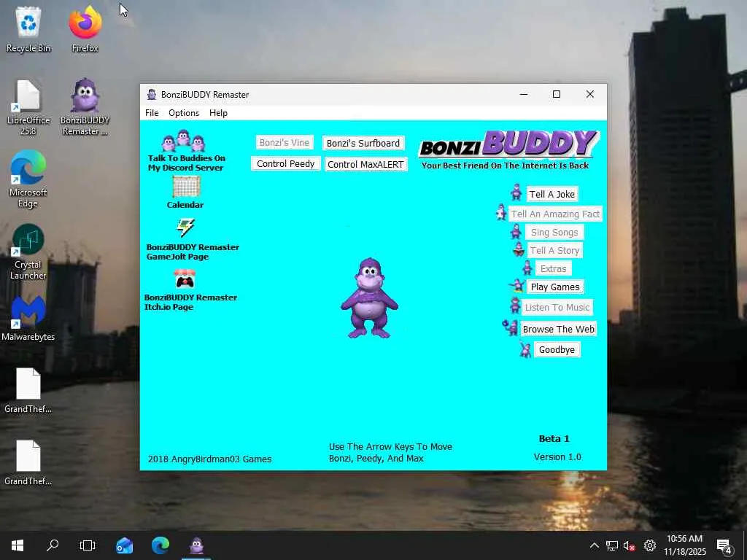The width and height of the screenshot is (747, 560).
Task: Click the Bonzi icon beside Tell A Joke
Action: (x=516, y=192)
